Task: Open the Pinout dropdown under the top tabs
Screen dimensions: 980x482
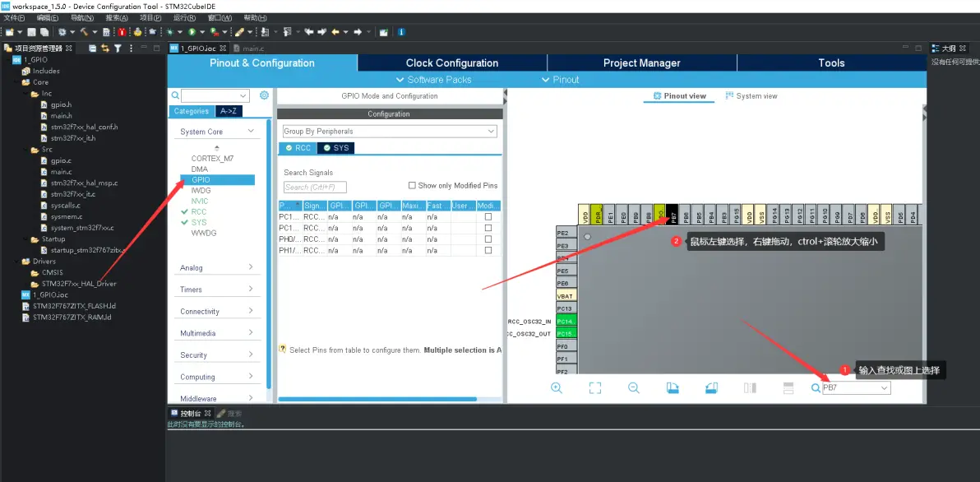Action: coord(559,80)
